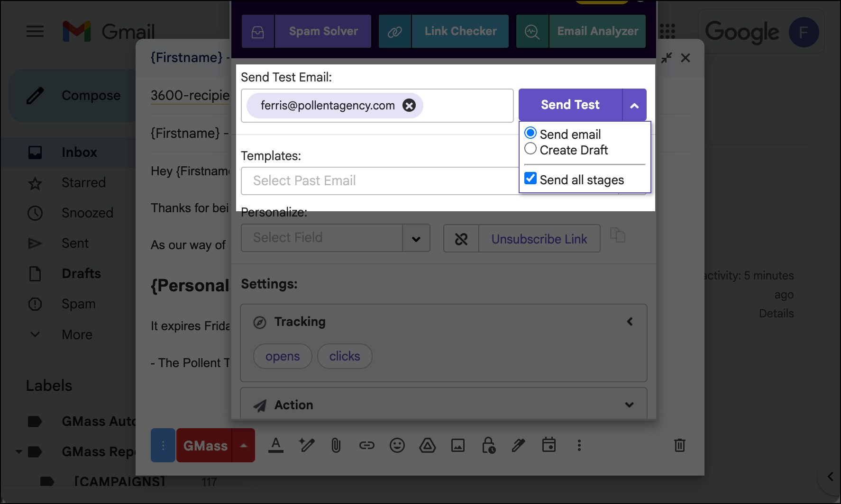Open the Google apps grid icon
This screenshot has width=841, height=504.
pyautogui.click(x=667, y=32)
